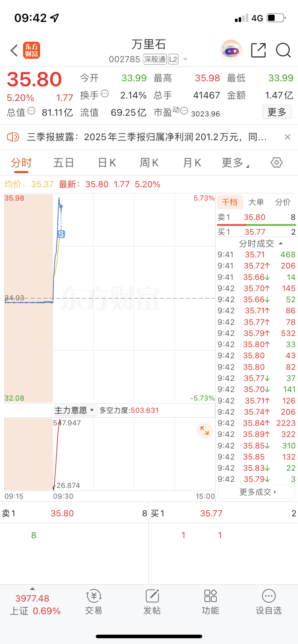Tap the expand chart arrows icon

[x=204, y=430]
